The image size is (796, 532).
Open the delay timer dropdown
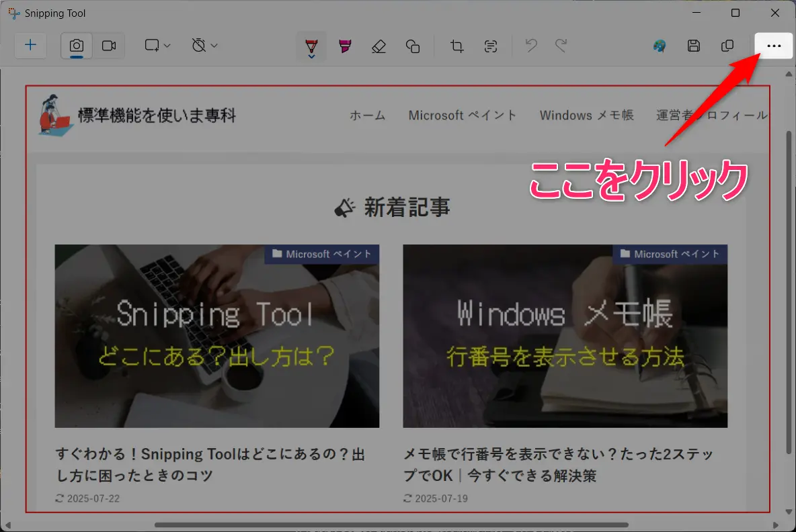(x=204, y=46)
